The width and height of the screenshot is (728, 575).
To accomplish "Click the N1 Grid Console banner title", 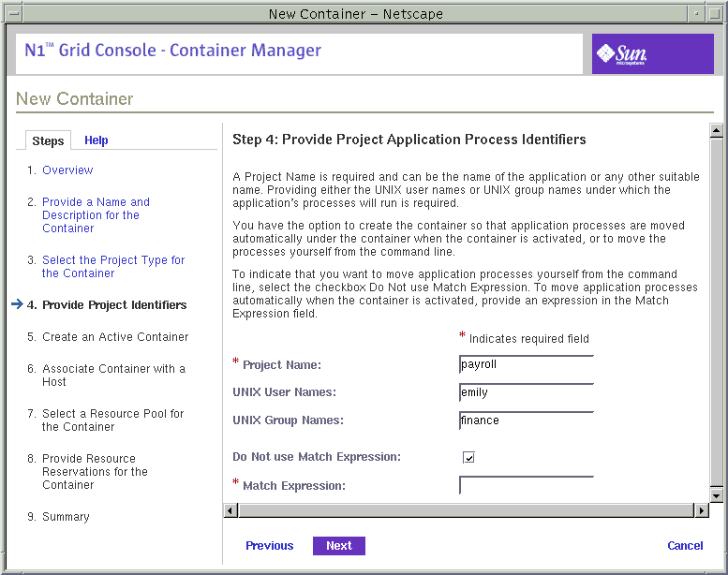I will [172, 51].
